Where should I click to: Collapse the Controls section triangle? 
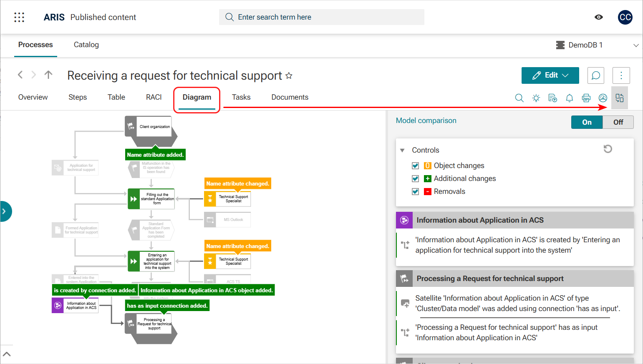coord(402,150)
